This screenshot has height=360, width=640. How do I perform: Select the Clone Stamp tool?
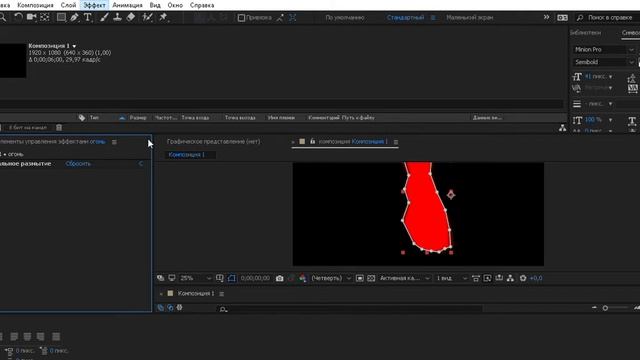(x=118, y=17)
